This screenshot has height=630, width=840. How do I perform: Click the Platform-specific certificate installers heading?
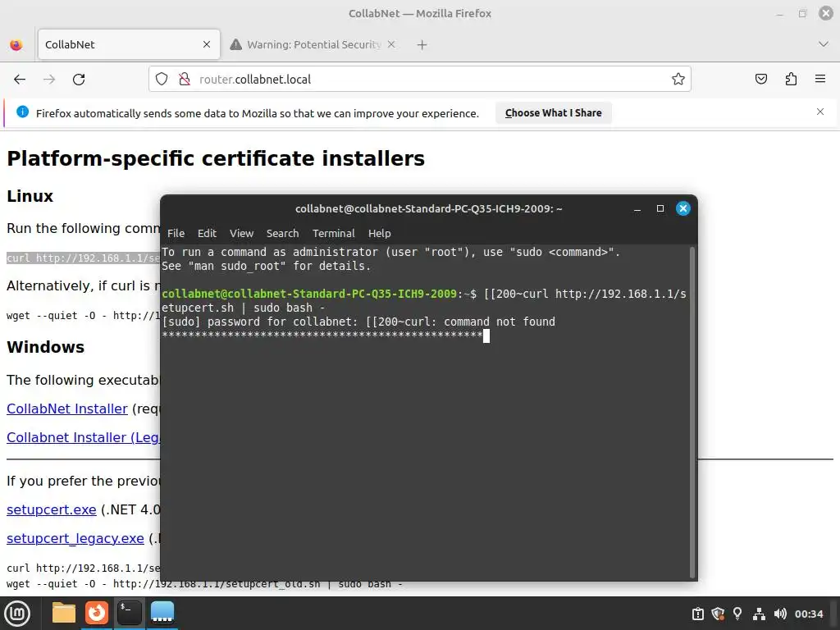pyautogui.click(x=216, y=159)
